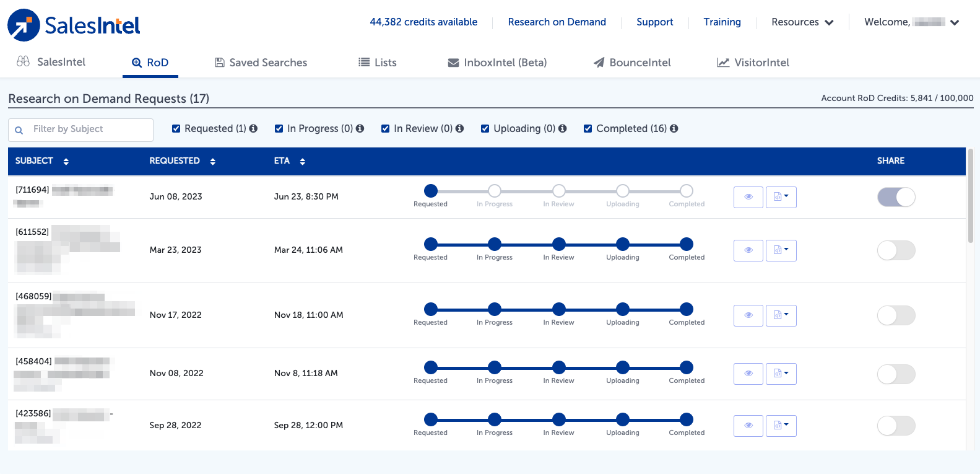This screenshot has height=474, width=980.
Task: Open export dropdown for request 711694
Action: point(781,197)
